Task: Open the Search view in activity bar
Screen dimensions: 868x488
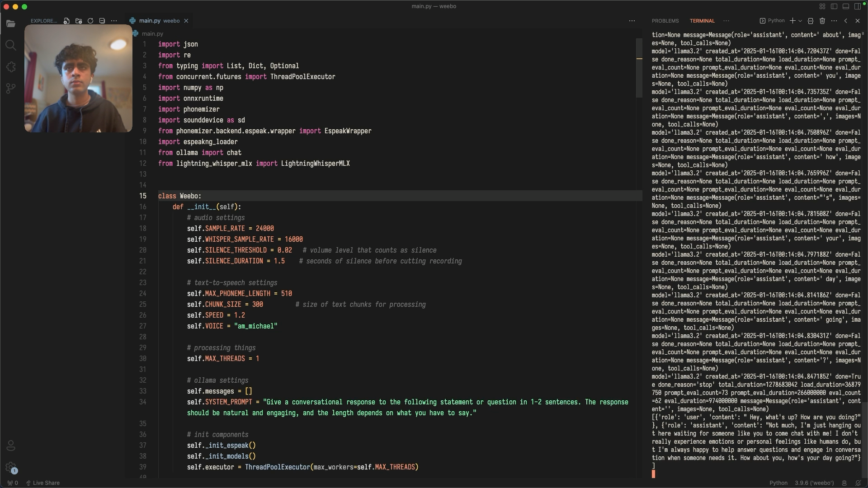Action: (x=11, y=45)
